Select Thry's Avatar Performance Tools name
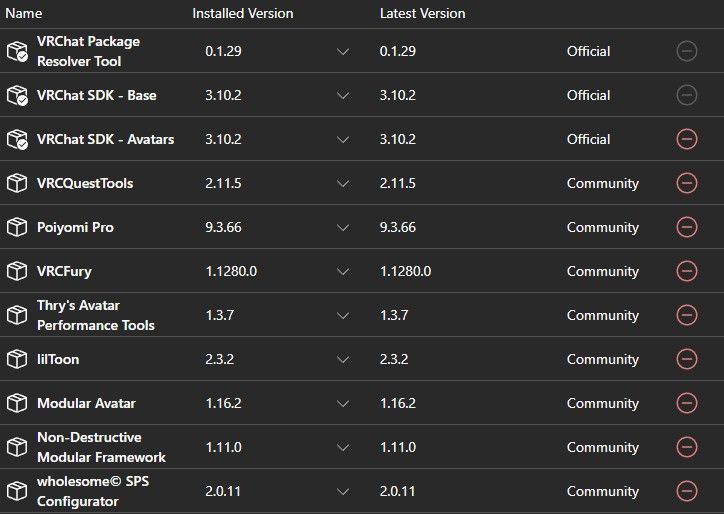 point(96,315)
